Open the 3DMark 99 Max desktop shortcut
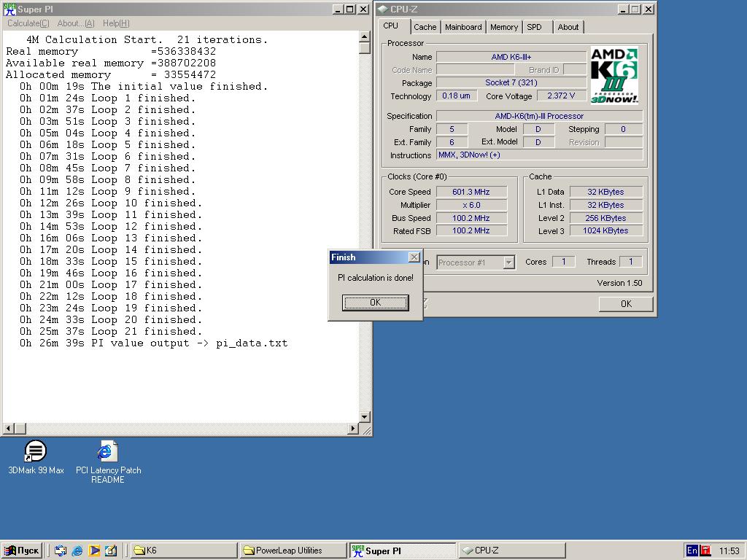 [x=35, y=452]
